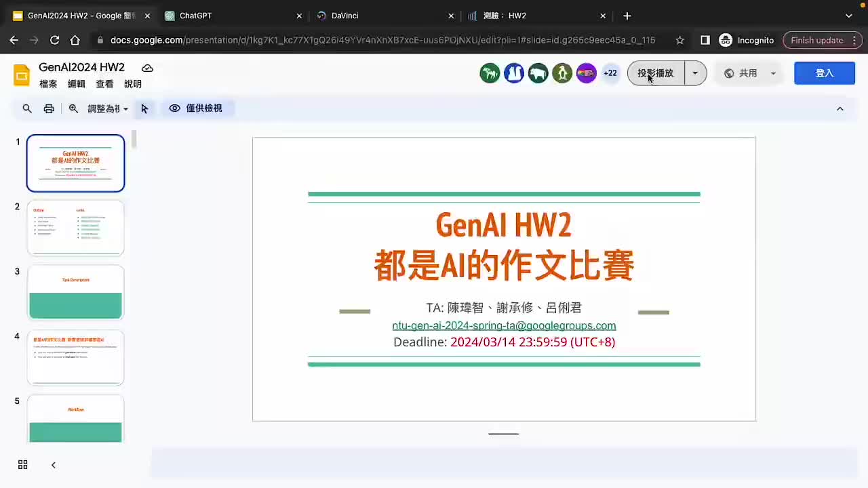Open the TA email address link
The width and height of the screenshot is (868, 488).
(x=504, y=326)
